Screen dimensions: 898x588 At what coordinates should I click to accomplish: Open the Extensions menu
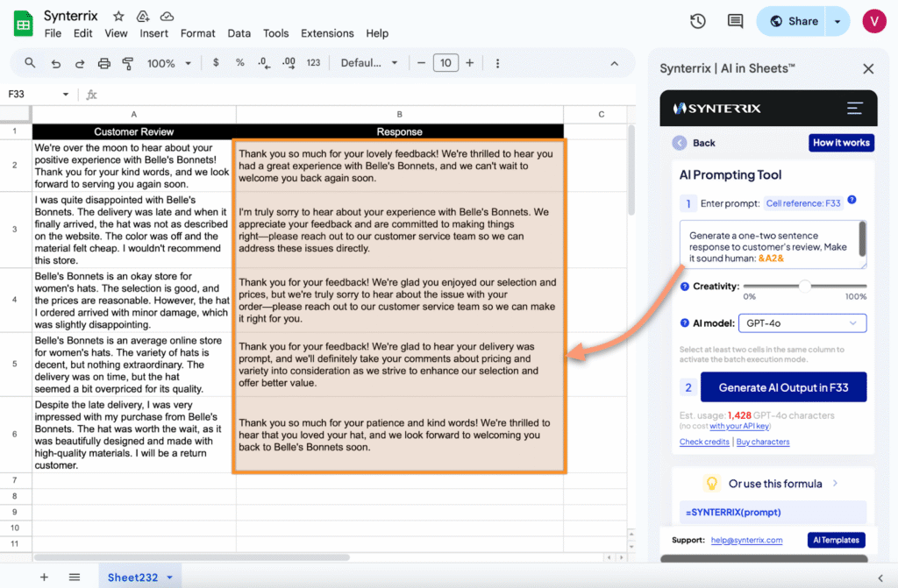pos(327,33)
